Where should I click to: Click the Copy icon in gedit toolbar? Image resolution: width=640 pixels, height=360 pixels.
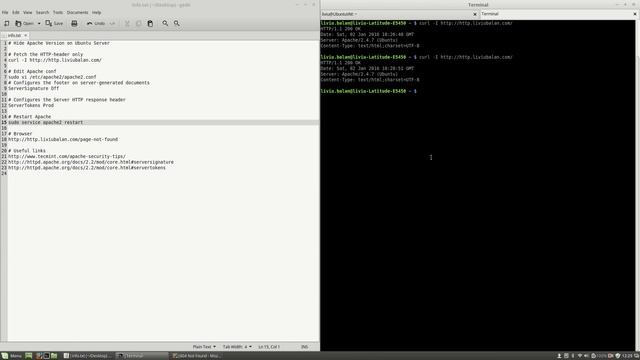pyautogui.click(x=139, y=24)
